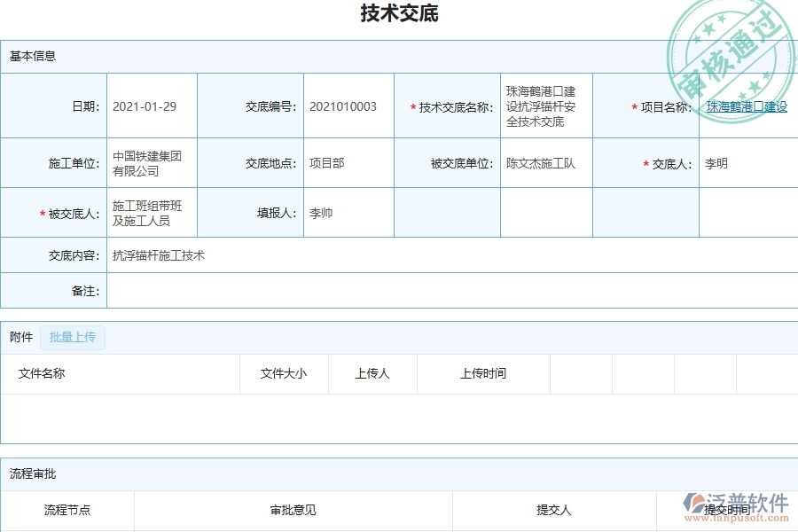Click the 附件 attachments section header

(20, 337)
